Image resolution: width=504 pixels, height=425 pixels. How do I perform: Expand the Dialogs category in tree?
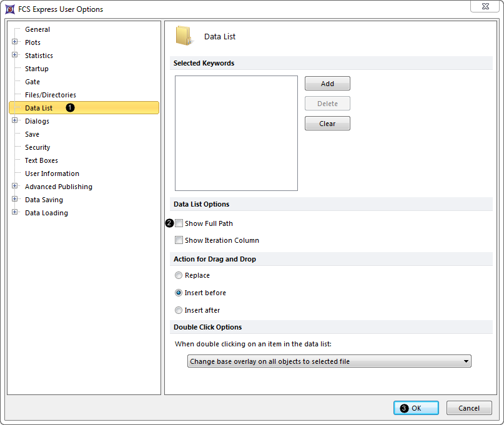coord(15,121)
